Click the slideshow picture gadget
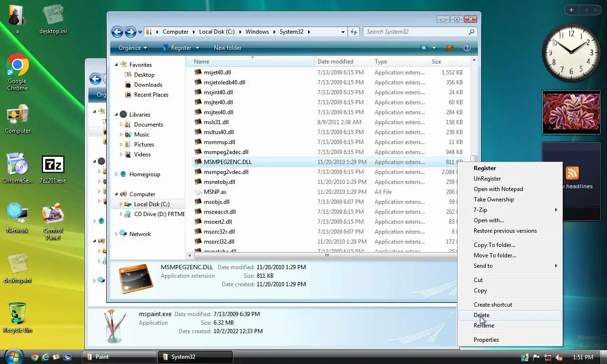The image size is (607, 364). click(x=571, y=113)
